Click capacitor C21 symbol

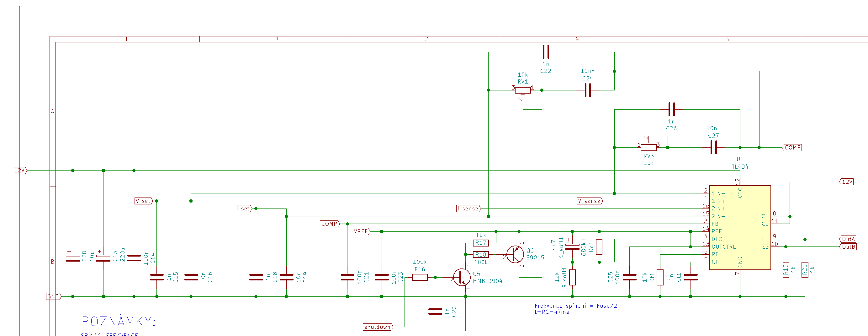point(347,277)
